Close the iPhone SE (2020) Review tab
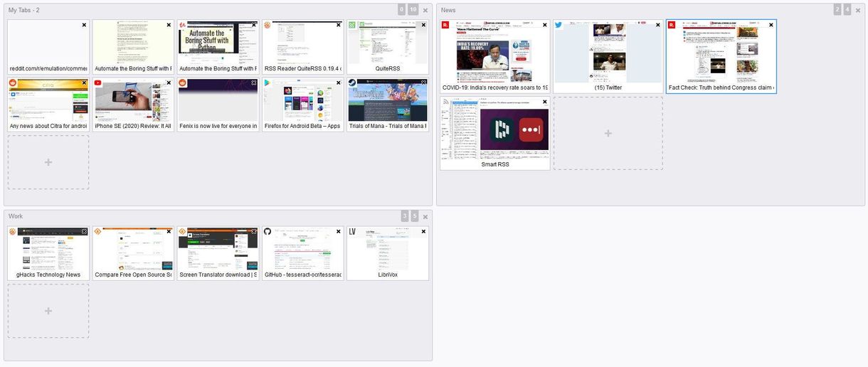Screen dimensions: 868x367 pos(169,83)
